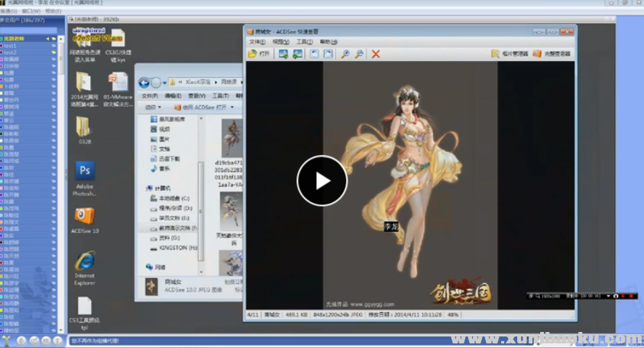Viewport: 644px width, 348px height.
Task: Click the video play button overlay
Action: pos(322,181)
